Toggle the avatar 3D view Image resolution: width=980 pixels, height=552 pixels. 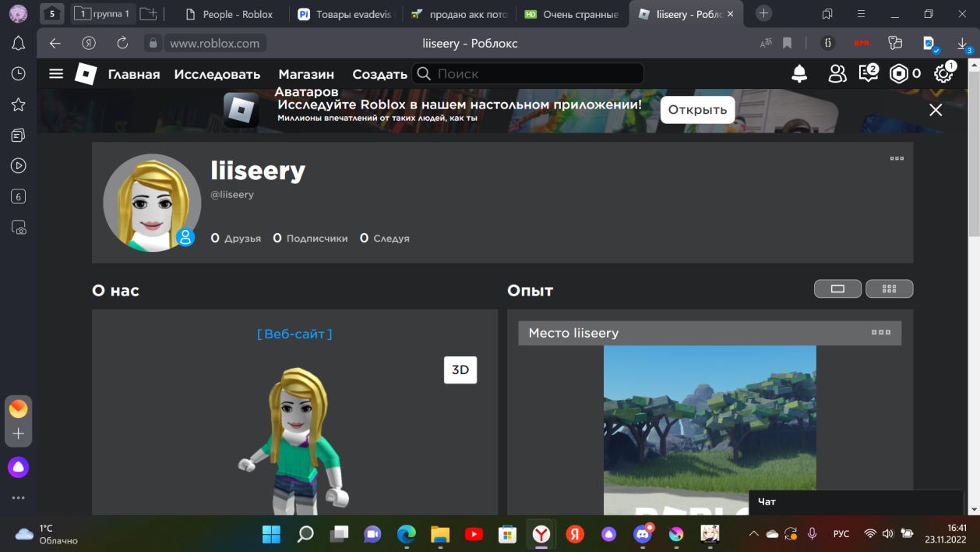460,370
